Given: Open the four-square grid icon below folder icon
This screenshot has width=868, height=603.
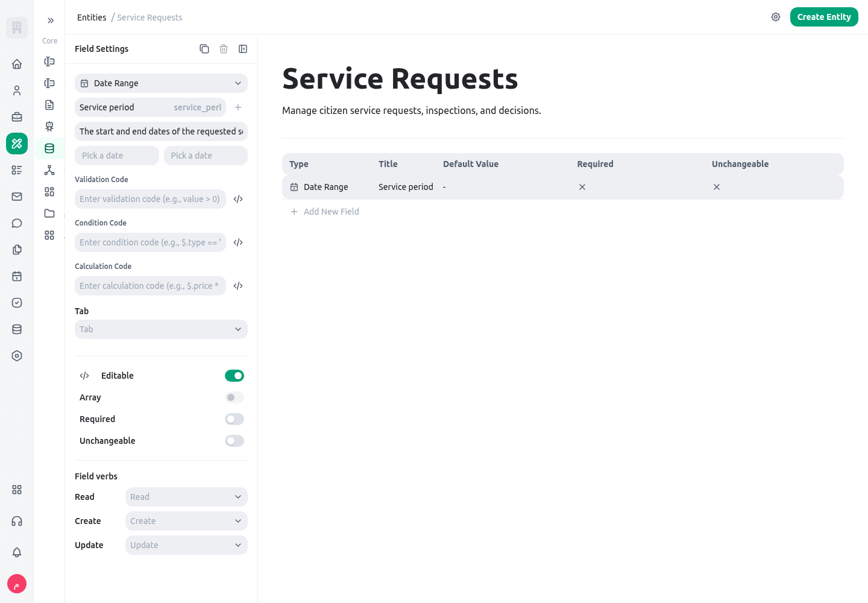Looking at the screenshot, I should click(x=49, y=235).
